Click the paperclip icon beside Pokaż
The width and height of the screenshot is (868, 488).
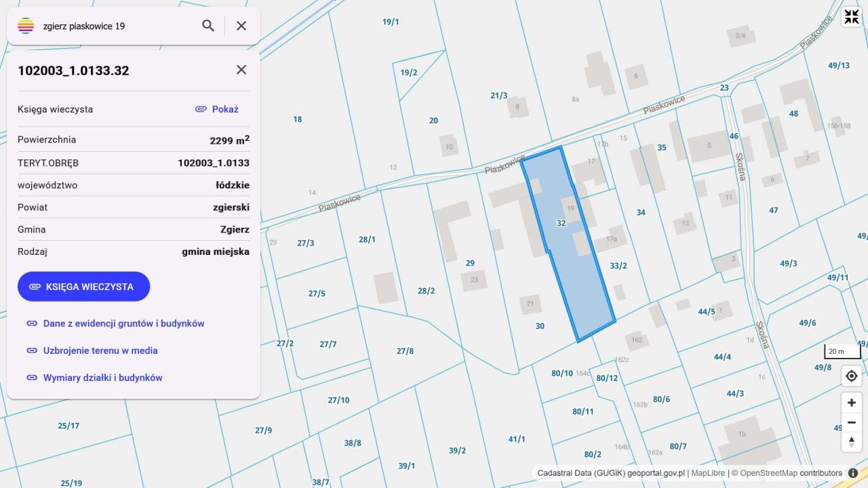click(201, 109)
